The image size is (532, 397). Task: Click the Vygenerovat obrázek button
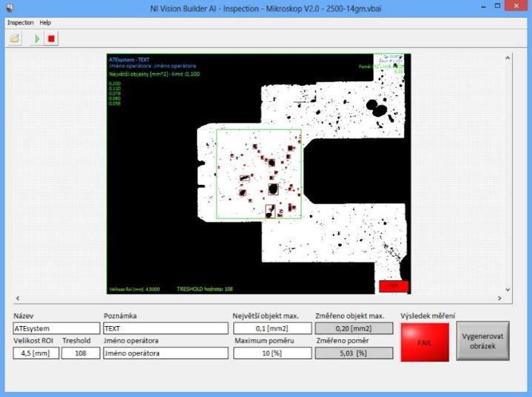[482, 341]
